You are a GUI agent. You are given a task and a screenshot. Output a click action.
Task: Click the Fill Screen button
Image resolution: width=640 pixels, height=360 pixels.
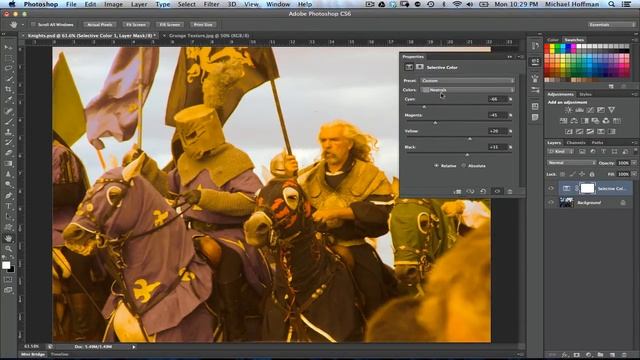170,24
